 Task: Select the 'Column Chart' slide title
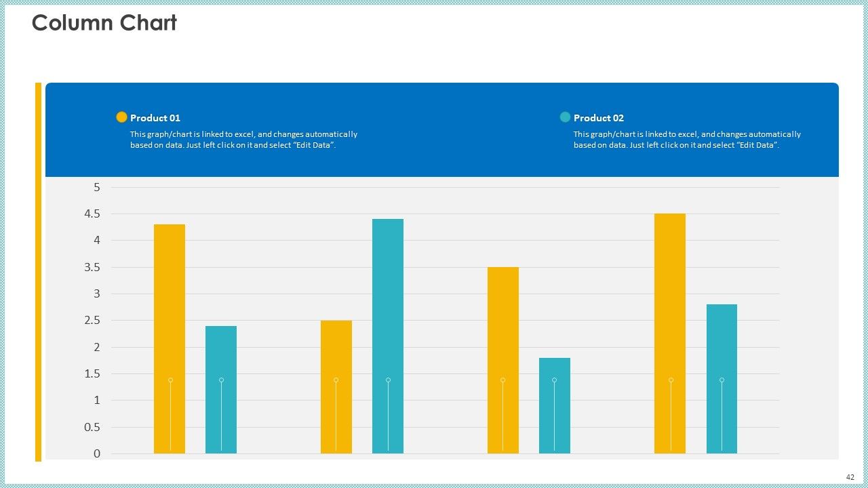click(x=104, y=23)
